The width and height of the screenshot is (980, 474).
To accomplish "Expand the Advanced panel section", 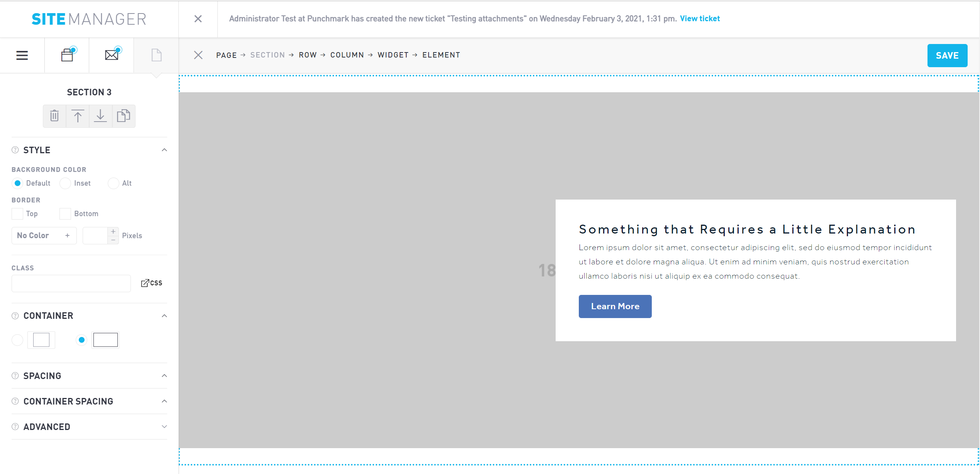I will coord(164,427).
